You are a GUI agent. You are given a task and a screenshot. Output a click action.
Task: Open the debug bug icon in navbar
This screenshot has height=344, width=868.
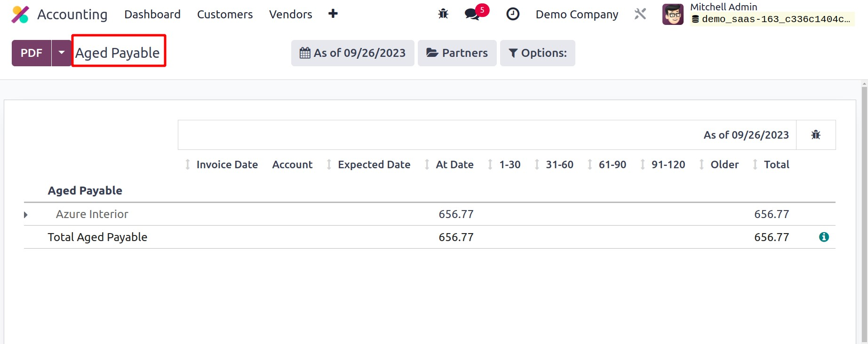click(443, 14)
